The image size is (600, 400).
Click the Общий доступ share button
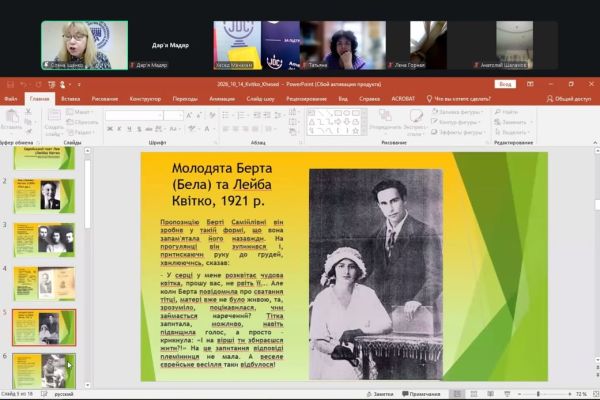[569, 99]
